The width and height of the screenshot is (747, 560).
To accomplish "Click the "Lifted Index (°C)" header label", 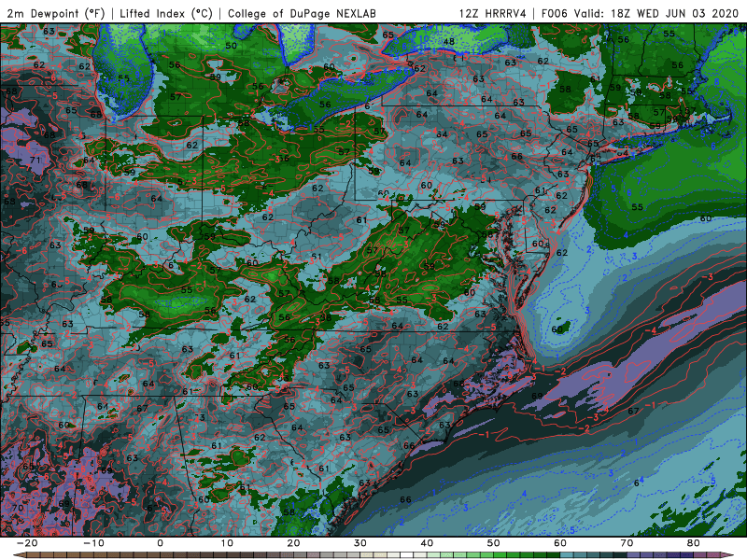I will (x=166, y=14).
